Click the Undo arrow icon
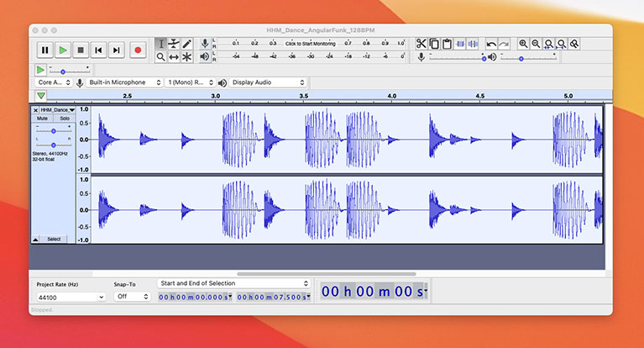Image resolution: width=644 pixels, height=348 pixels. click(491, 44)
